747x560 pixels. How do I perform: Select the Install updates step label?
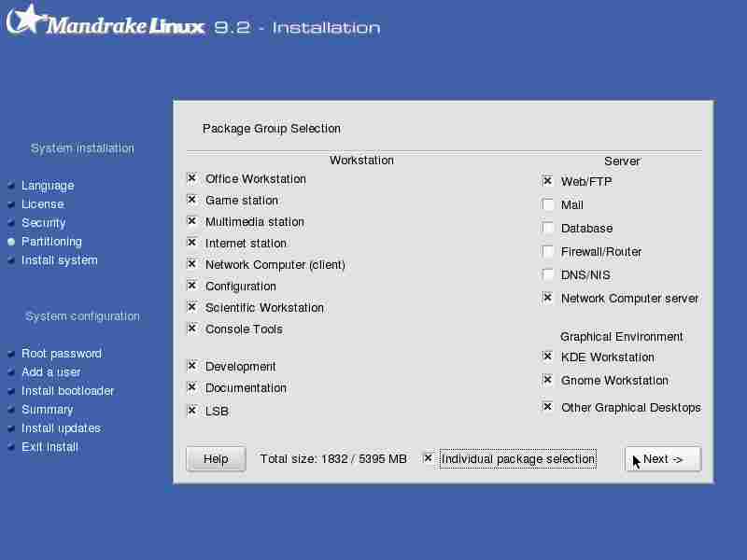[x=61, y=428]
